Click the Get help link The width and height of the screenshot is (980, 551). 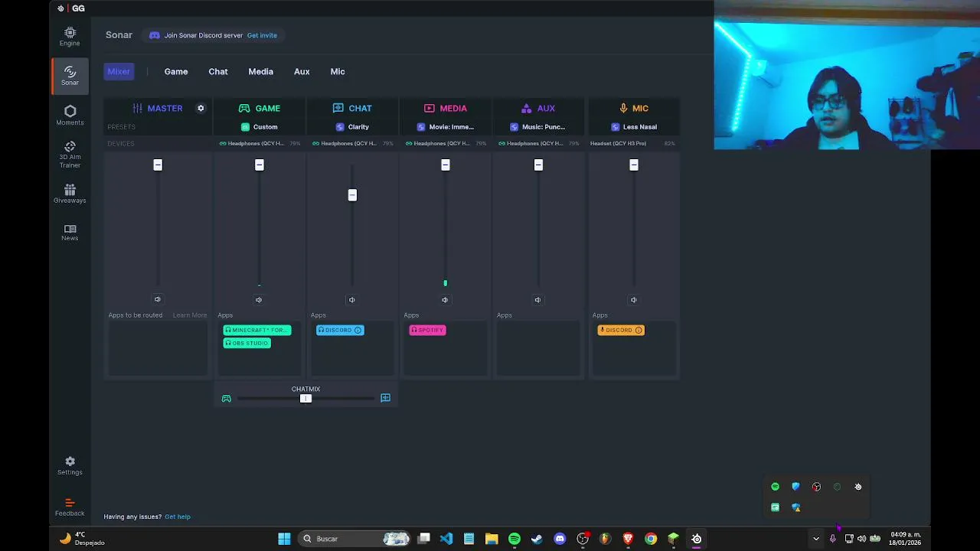[178, 517]
